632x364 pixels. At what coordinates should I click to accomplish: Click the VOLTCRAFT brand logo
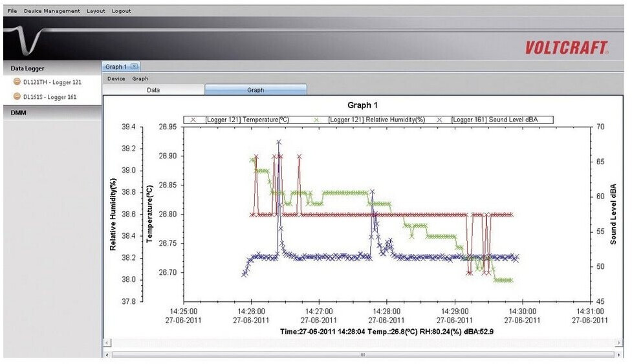coord(566,47)
